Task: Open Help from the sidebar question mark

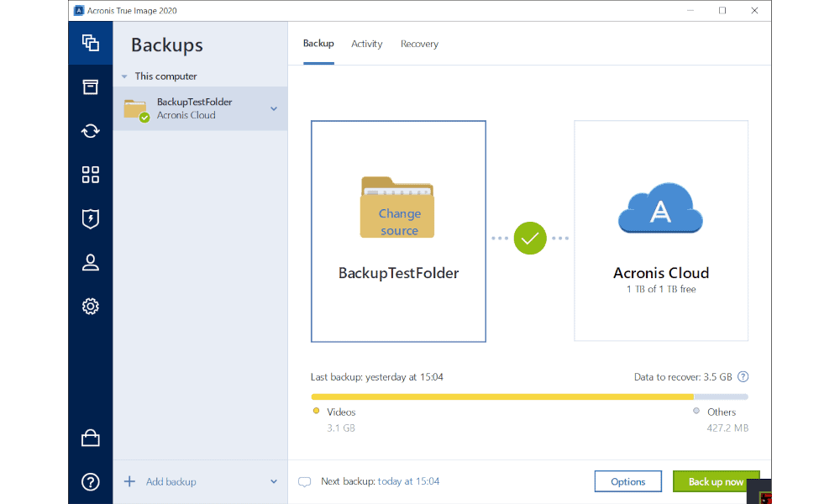Action: click(91, 482)
